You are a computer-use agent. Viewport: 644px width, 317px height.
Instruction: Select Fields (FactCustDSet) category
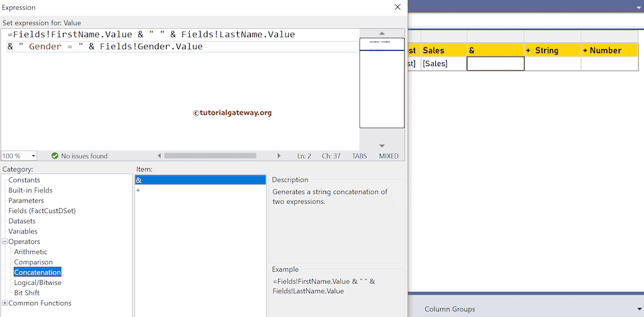point(42,211)
